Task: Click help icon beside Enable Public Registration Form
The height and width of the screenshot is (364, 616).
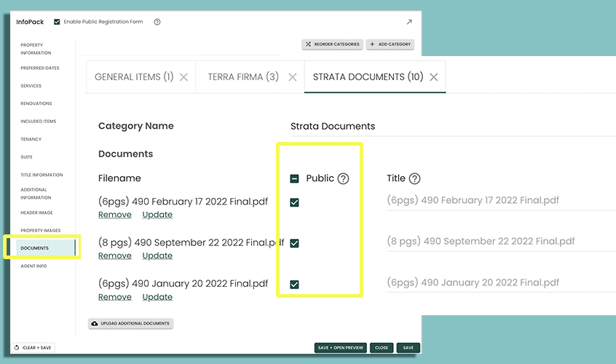Action: tap(157, 22)
